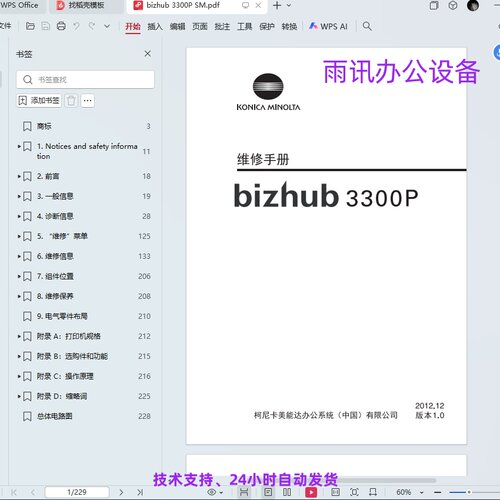
Task: Expand the 8. 维修保养 bookmark
Action: (x=19, y=296)
